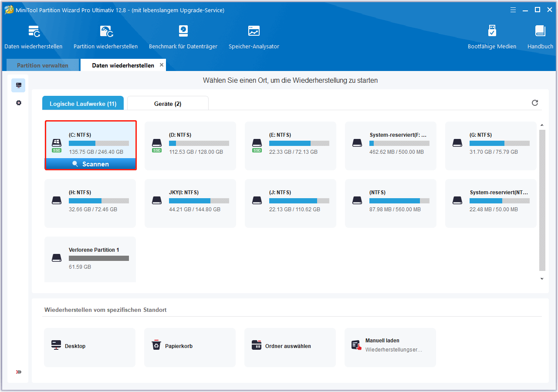
Task: Select JKY I: NTFS drive icon
Action: tap(157, 200)
